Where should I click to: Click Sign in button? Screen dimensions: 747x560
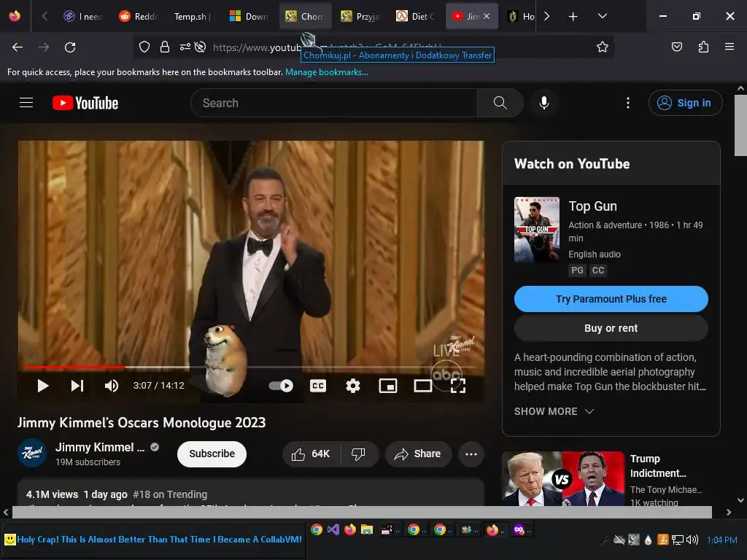685,103
